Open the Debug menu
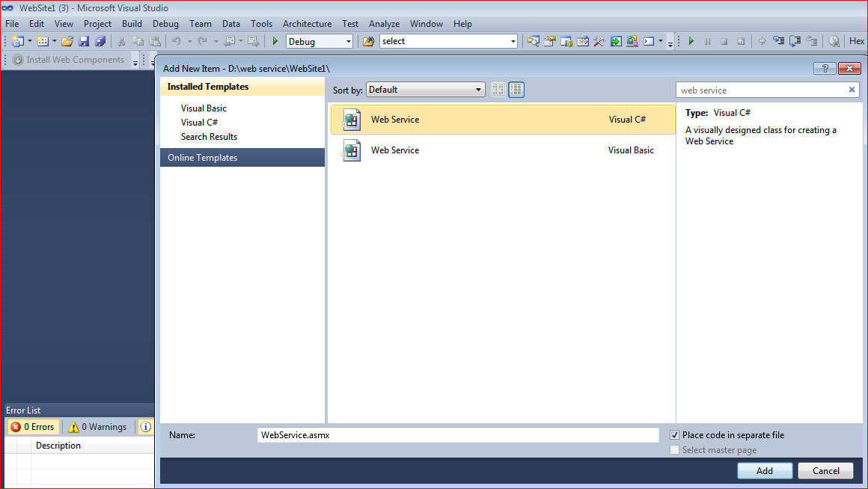This screenshot has height=489, width=868. 165,24
